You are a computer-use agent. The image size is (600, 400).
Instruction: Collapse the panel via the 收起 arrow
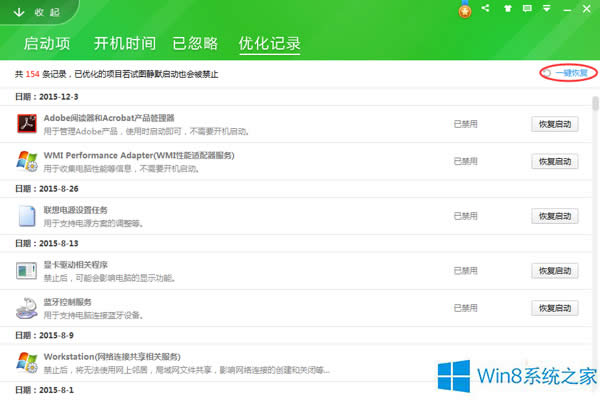point(18,12)
